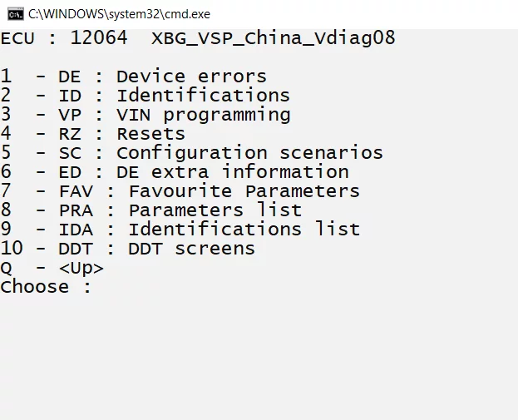Select Configuration scenarios entry
The height and width of the screenshot is (420, 518).
coord(191,153)
